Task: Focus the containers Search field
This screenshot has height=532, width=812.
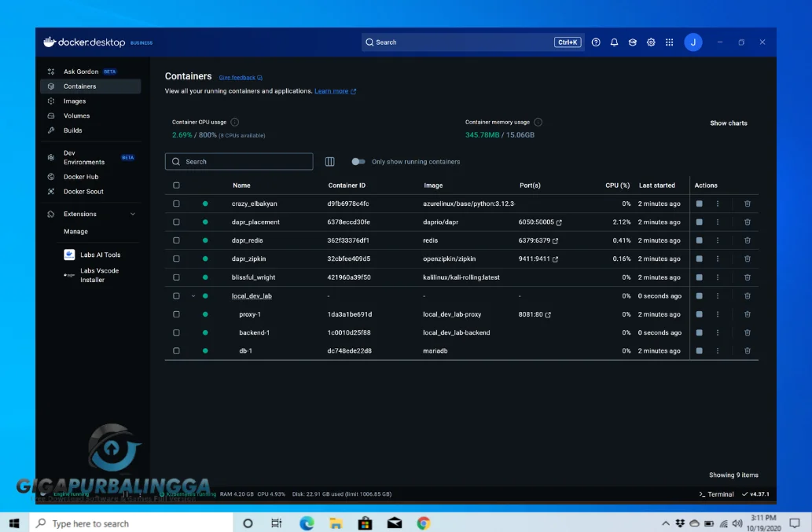Action: pos(239,161)
